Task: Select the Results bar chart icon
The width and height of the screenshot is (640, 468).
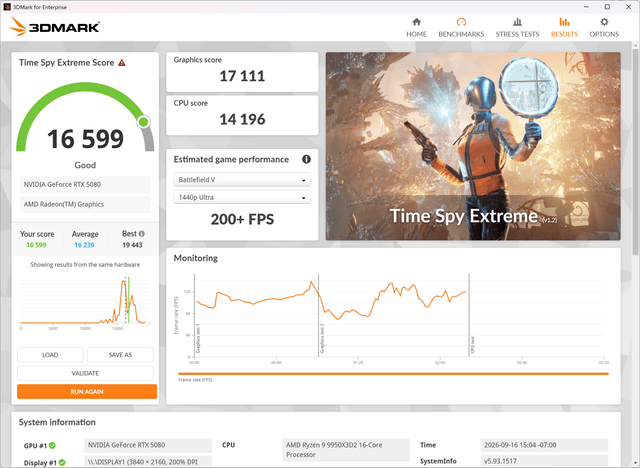Action: (564, 22)
